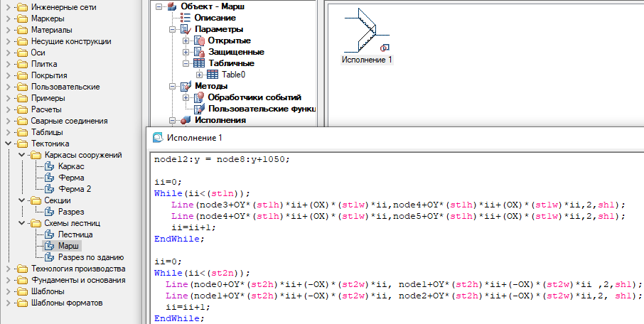644x324 pixels.
Task: Expand the Технология производства folder chevron
Action: point(9,269)
